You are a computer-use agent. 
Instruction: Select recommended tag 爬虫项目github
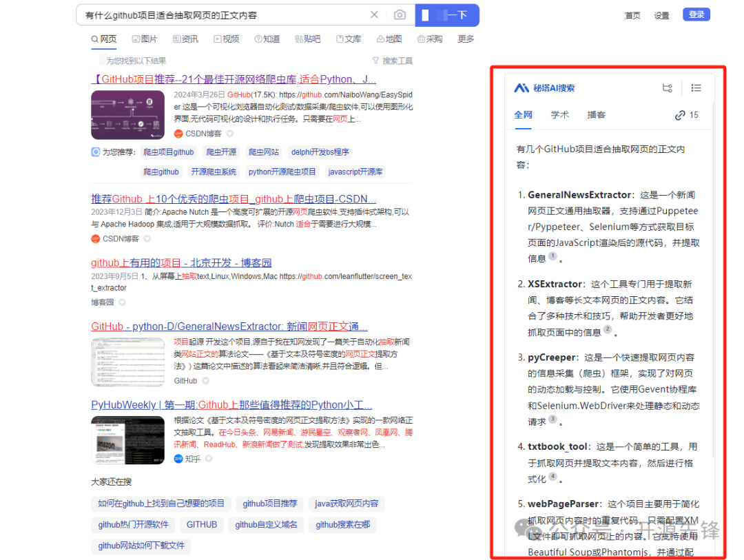(169, 152)
